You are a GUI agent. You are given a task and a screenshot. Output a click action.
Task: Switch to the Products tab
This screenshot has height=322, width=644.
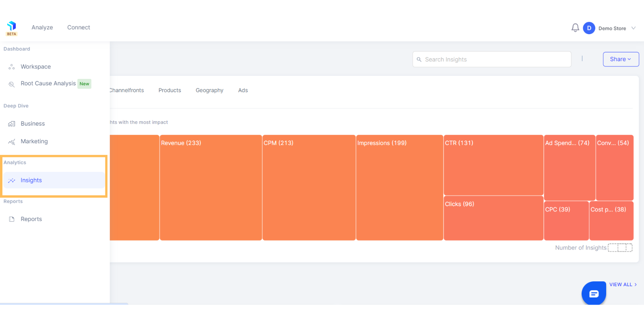(170, 90)
